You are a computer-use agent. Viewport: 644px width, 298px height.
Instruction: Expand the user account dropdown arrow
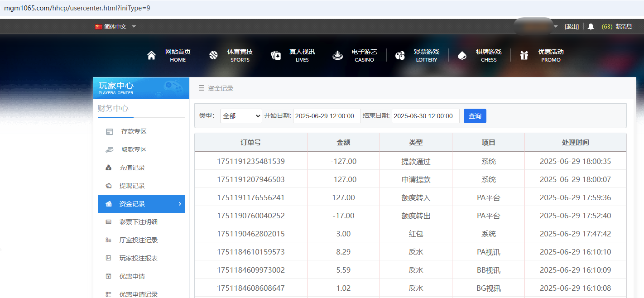point(556,27)
